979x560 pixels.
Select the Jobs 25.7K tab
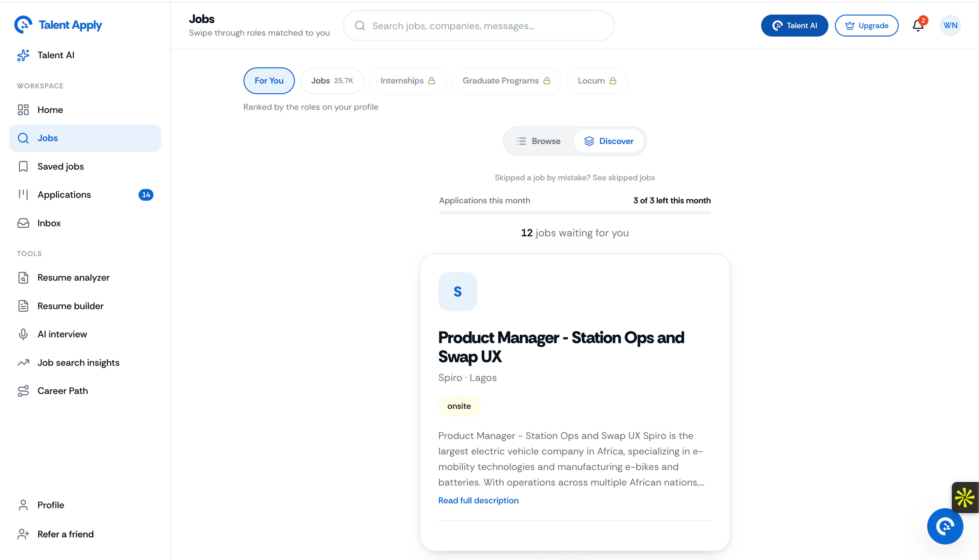click(332, 81)
